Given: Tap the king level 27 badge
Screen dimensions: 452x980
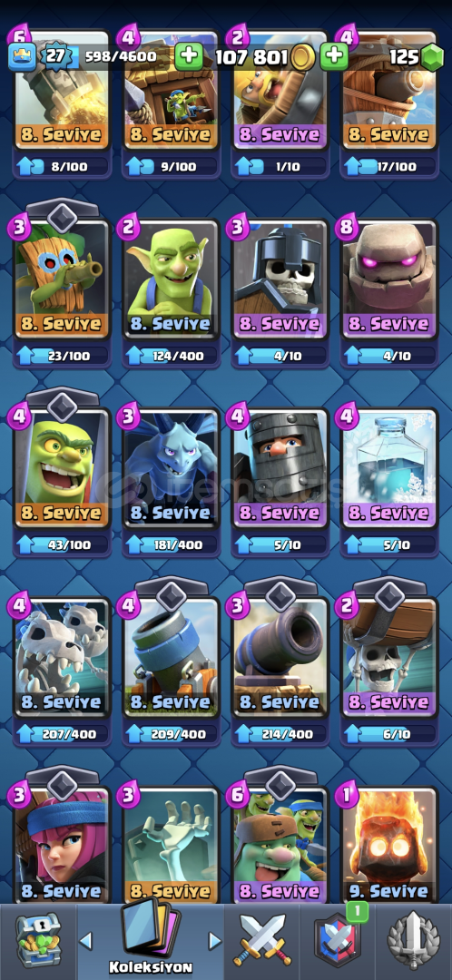Looking at the screenshot, I should pos(55,57).
